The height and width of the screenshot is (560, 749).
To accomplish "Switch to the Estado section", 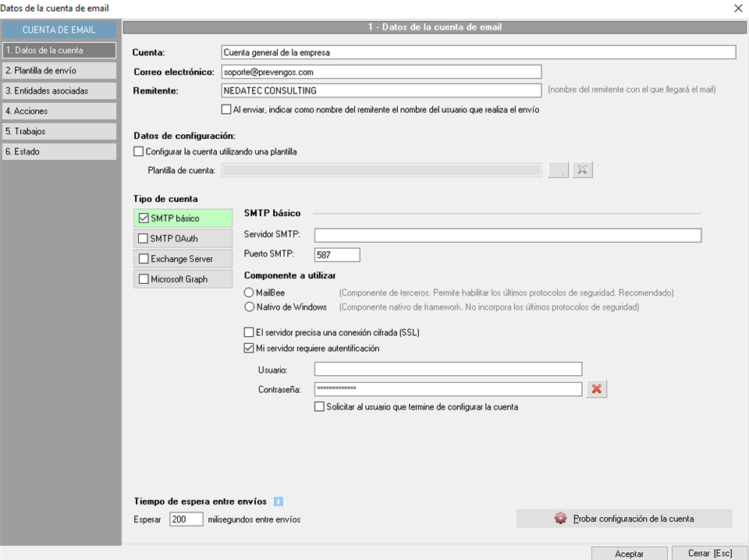I will pyautogui.click(x=59, y=151).
